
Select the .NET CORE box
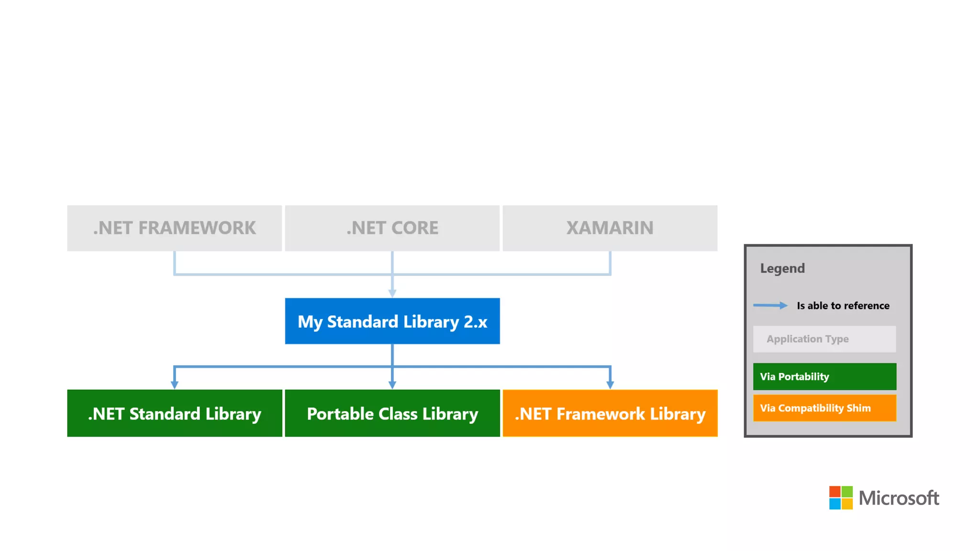[392, 228]
